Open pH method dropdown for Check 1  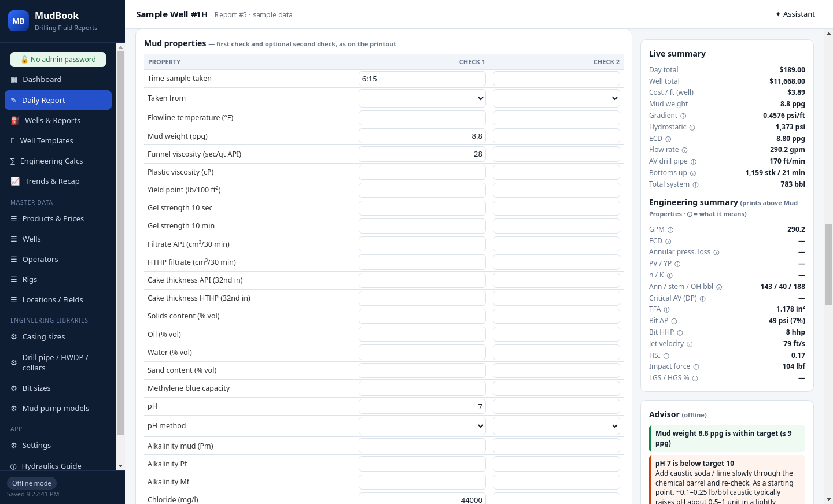tap(422, 426)
